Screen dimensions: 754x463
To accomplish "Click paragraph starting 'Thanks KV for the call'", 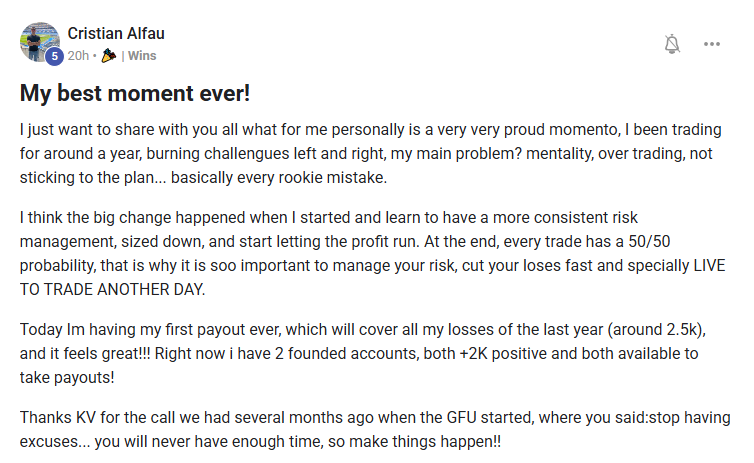I will coord(375,429).
